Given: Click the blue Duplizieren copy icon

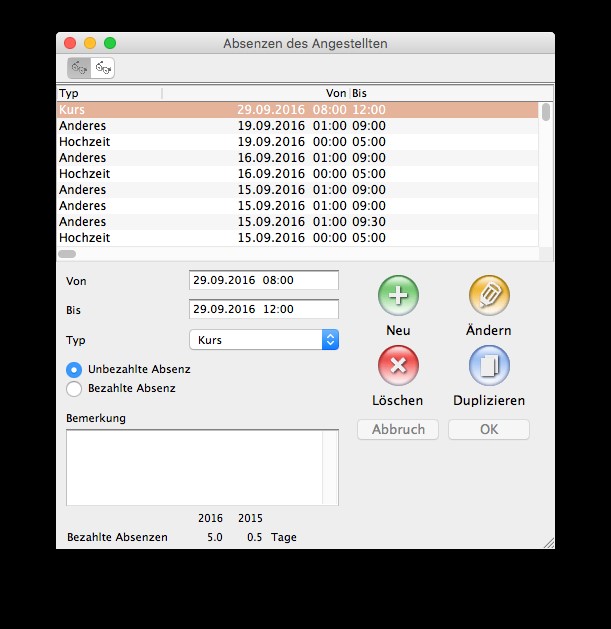Looking at the screenshot, I should (489, 365).
